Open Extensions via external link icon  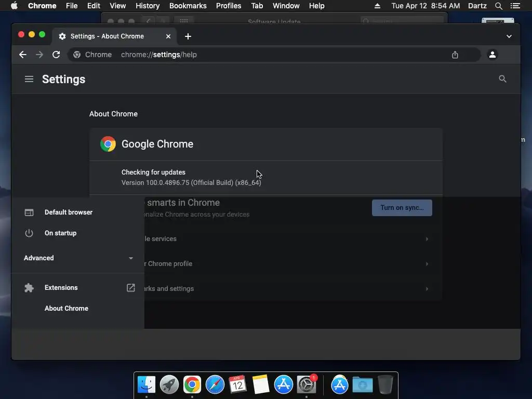coord(130,288)
